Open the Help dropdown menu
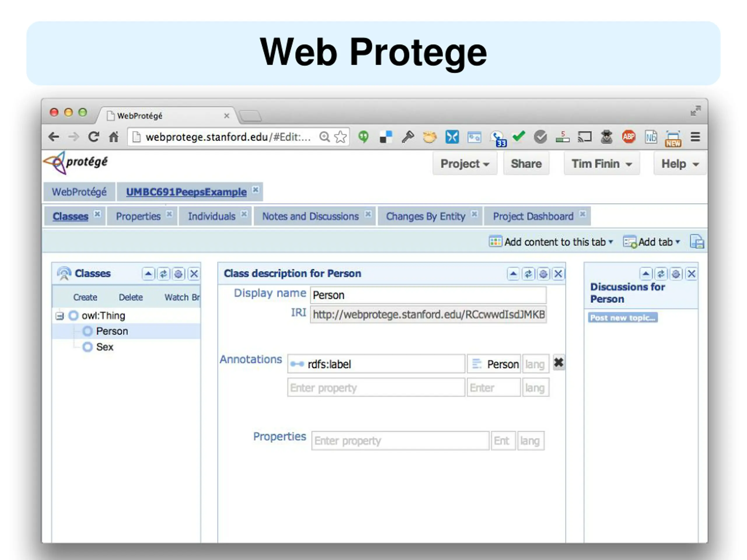The height and width of the screenshot is (560, 747). (x=680, y=164)
